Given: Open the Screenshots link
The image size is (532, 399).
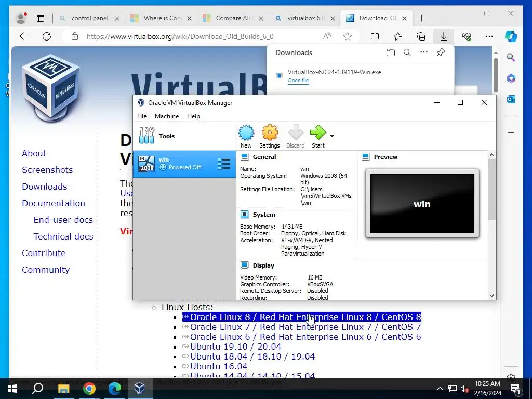Looking at the screenshot, I should point(47,170).
